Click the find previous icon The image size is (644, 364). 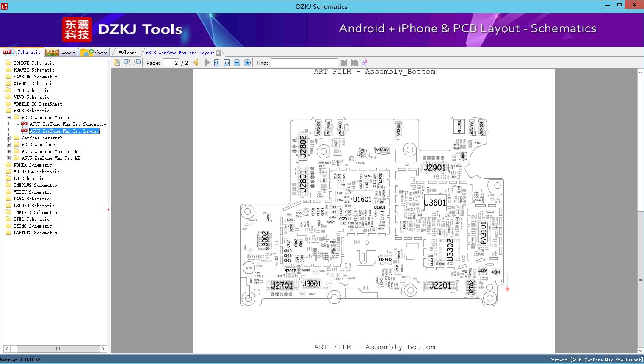point(344,63)
